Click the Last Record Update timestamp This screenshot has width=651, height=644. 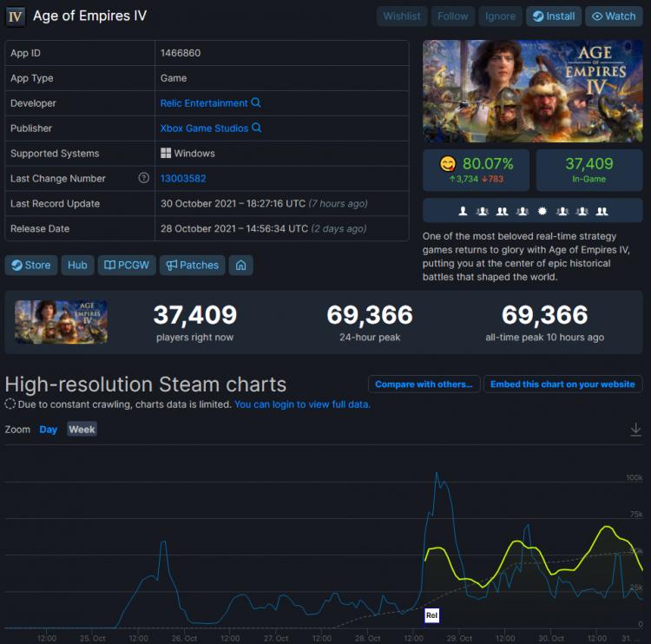[x=264, y=203]
